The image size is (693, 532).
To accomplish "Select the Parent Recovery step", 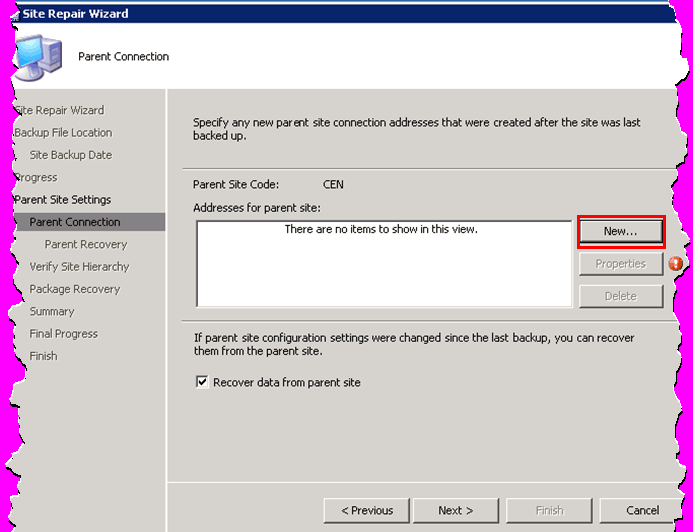I will (86, 244).
